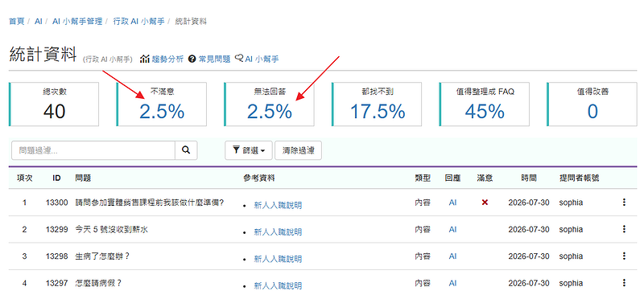This screenshot has width=644, height=295.
Task: Go to 首頁 in the breadcrumb
Action: 17,22
